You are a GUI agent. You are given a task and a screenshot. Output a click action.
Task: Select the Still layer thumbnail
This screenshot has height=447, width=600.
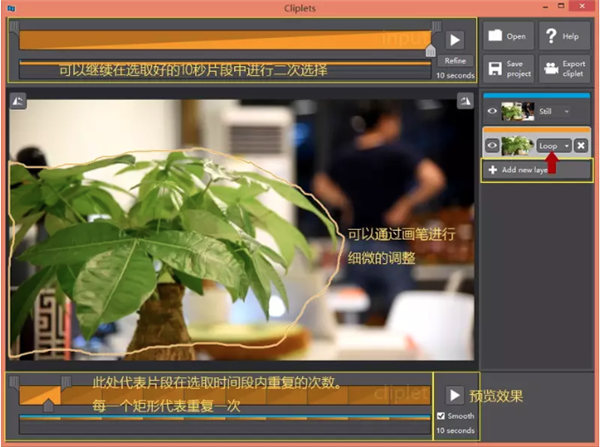click(x=517, y=112)
